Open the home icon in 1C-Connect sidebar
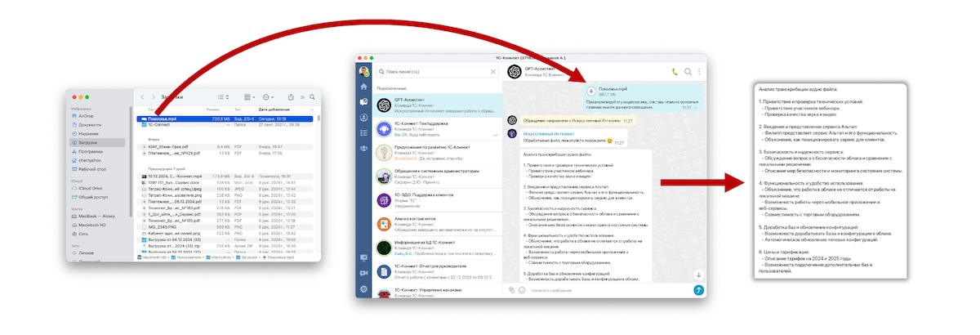 pyautogui.click(x=363, y=87)
